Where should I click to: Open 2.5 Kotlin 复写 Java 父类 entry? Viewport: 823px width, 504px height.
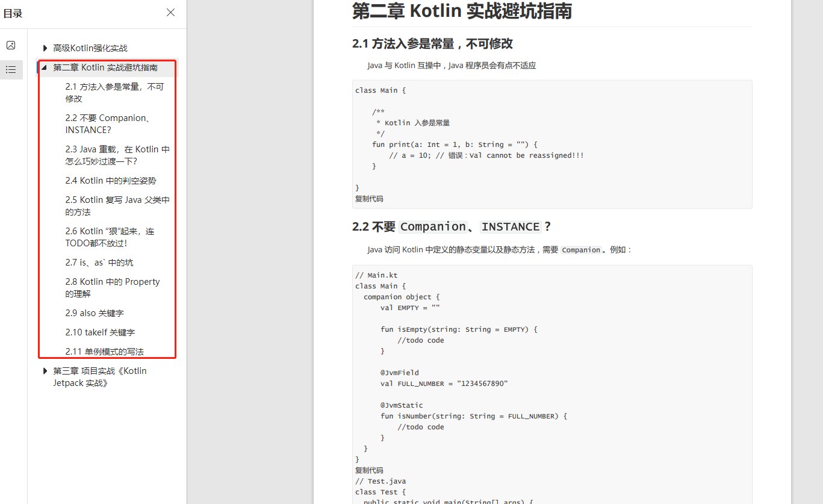point(117,206)
